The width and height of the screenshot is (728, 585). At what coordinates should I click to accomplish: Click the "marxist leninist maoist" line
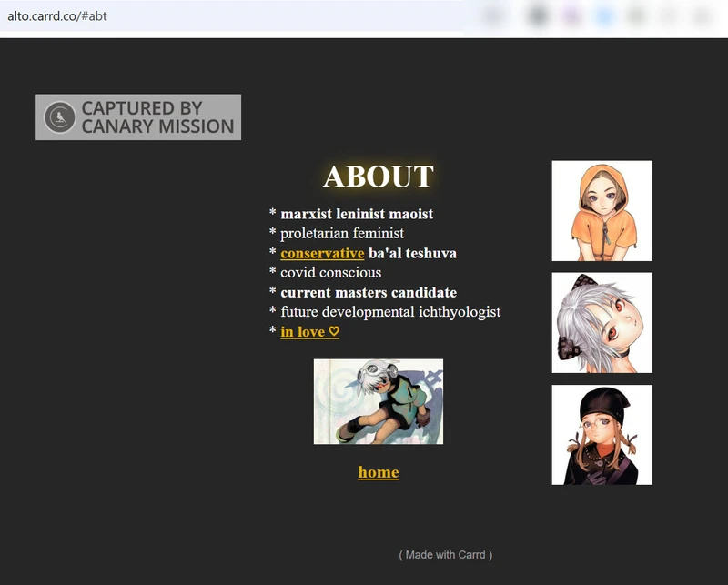tap(357, 214)
